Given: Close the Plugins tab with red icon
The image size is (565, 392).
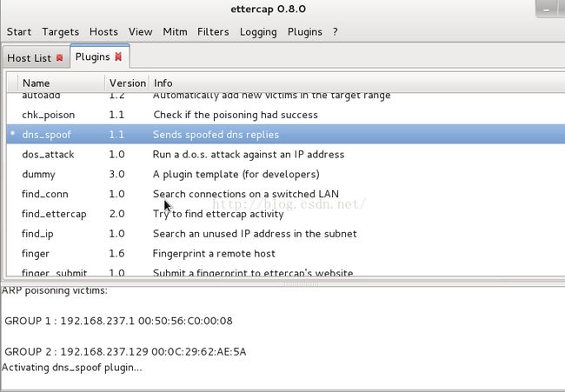Looking at the screenshot, I should pyautogui.click(x=118, y=56).
